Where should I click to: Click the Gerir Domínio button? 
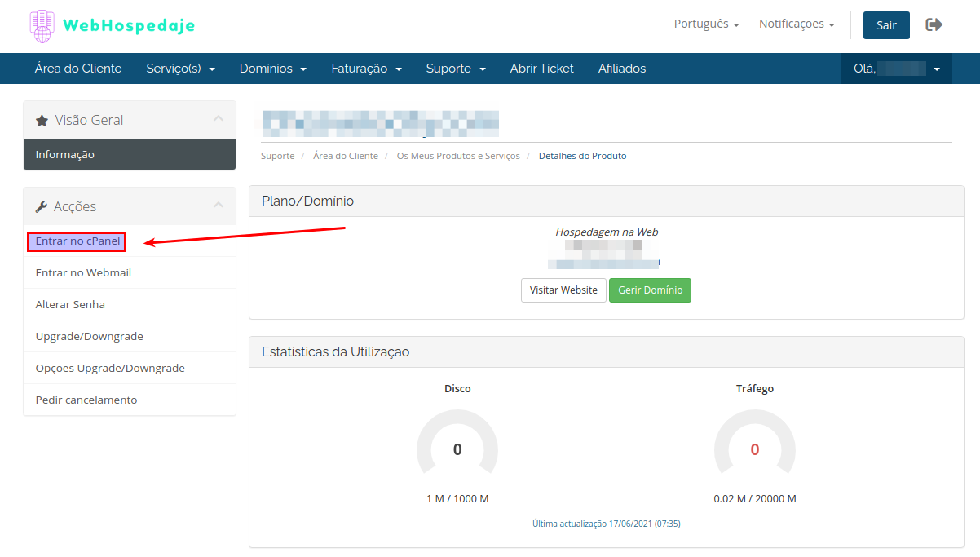tap(650, 290)
